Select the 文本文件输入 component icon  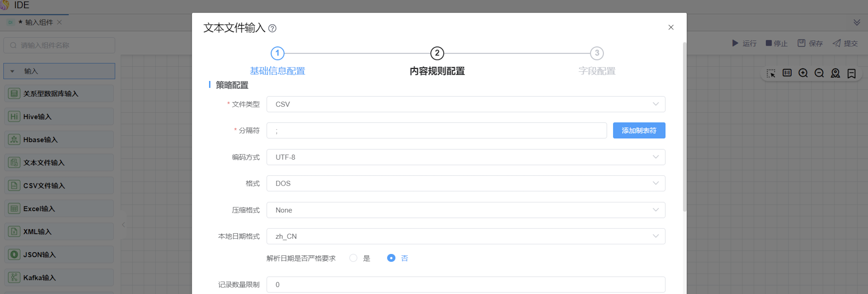[14, 163]
